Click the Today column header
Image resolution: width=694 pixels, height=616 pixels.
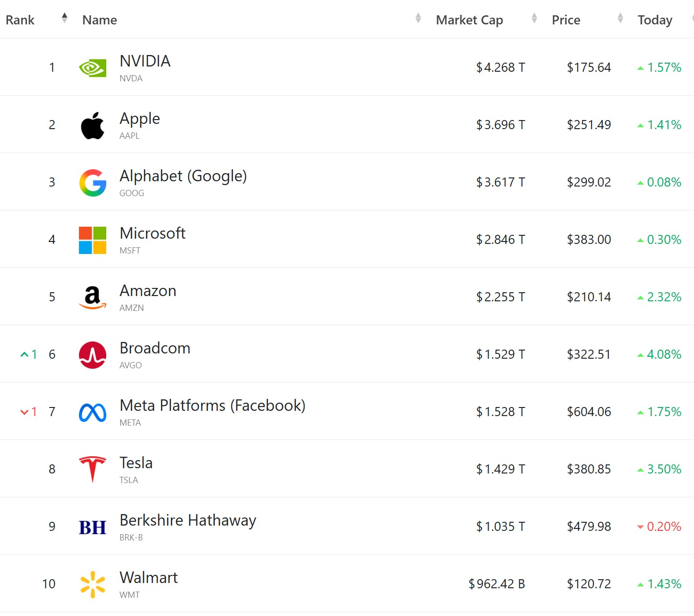pyautogui.click(x=655, y=20)
